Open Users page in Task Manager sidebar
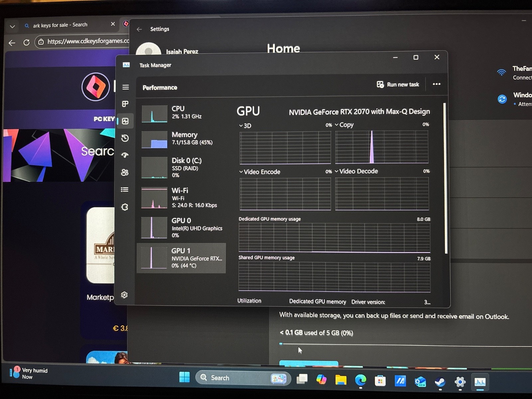Screen dimensions: 532x399 [x=125, y=172]
